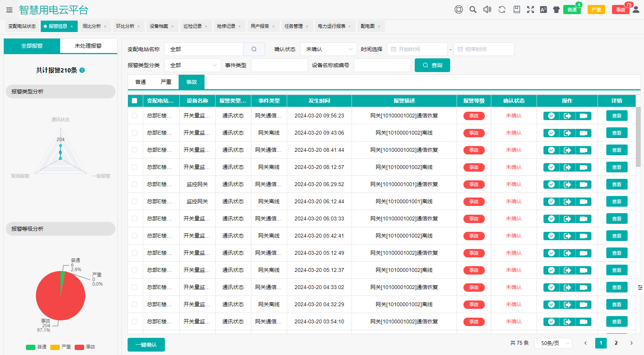The height and width of the screenshot is (355, 644).
Task: Click the red 事故 alarm badge in header
Action: (621, 10)
